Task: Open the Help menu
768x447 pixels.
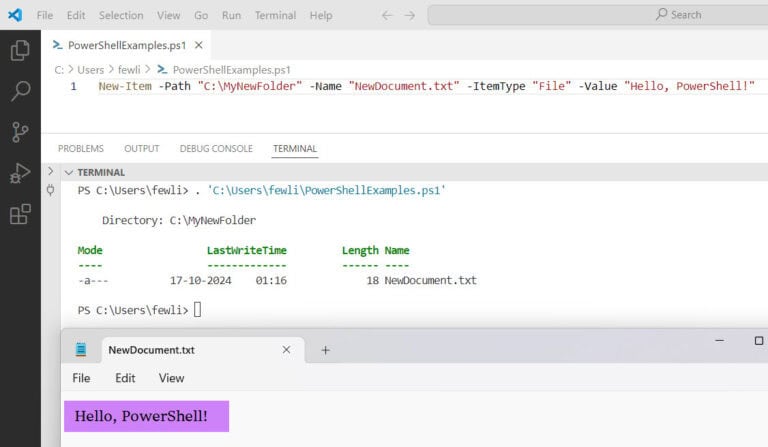Action: 321,16
